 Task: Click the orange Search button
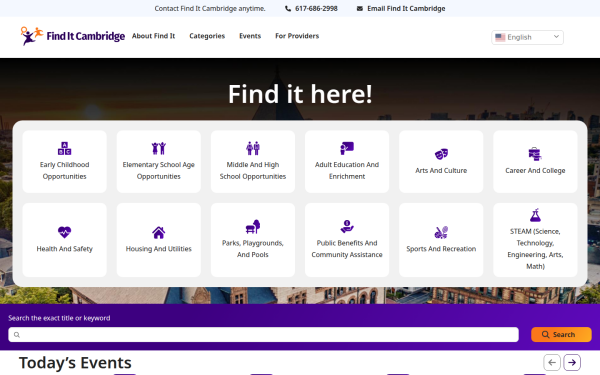pyautogui.click(x=561, y=334)
